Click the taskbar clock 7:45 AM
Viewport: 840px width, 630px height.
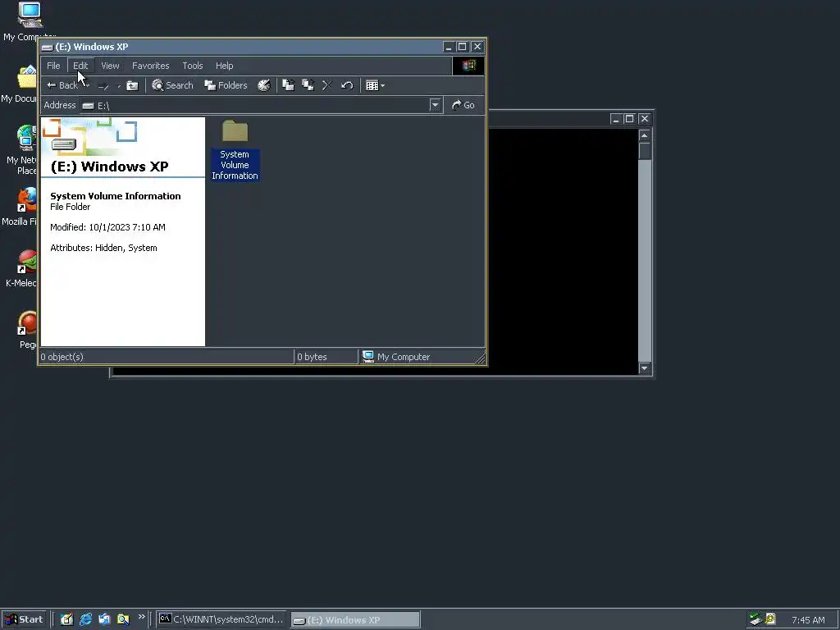tap(808, 620)
